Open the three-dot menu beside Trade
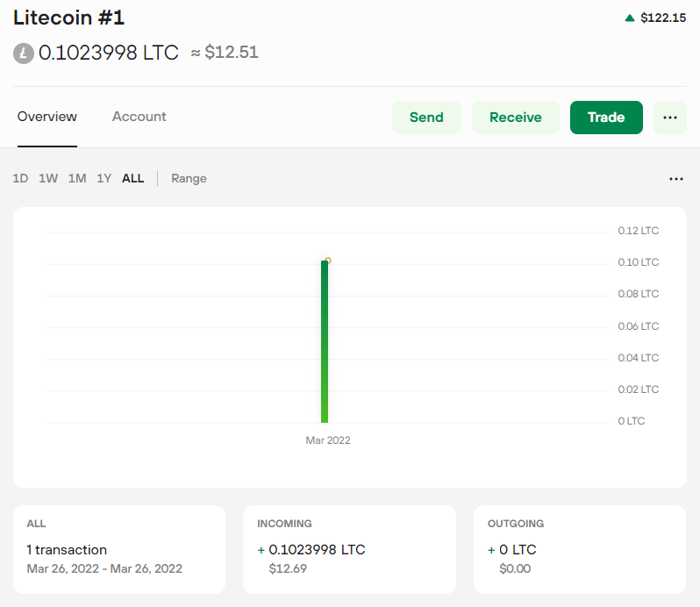 670,118
